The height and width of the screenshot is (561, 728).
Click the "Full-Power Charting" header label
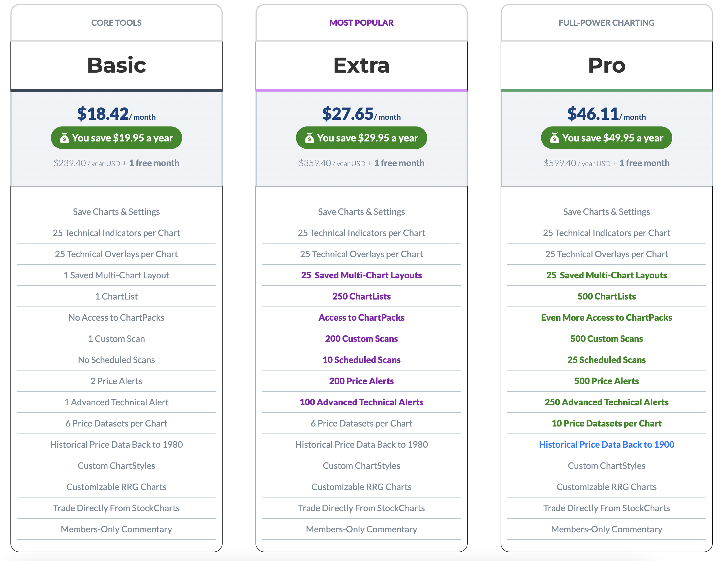tap(606, 23)
